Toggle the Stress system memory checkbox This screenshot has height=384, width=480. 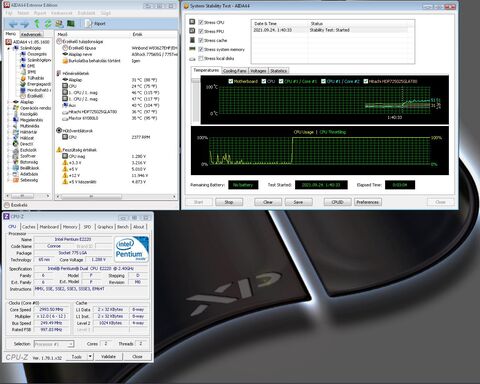(201, 49)
